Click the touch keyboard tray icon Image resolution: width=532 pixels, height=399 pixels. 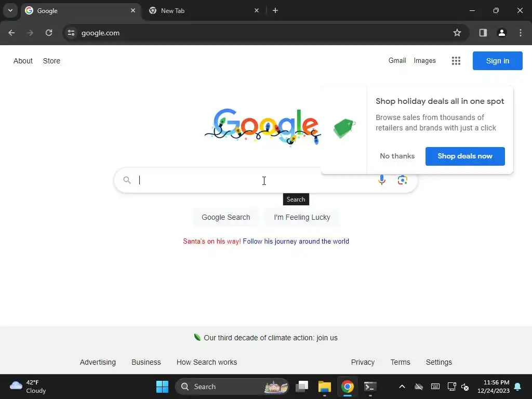(x=435, y=387)
